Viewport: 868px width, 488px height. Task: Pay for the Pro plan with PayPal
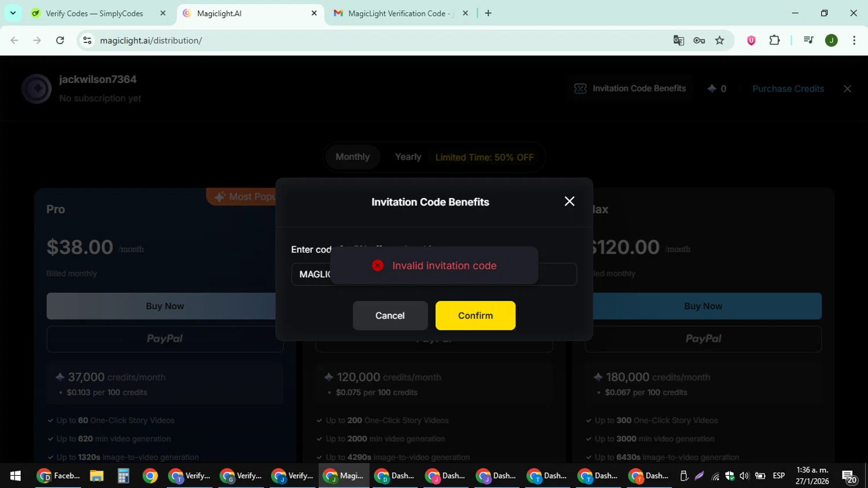pyautogui.click(x=165, y=339)
